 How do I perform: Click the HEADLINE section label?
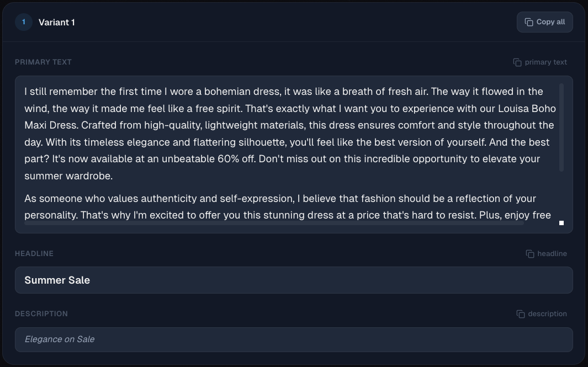click(x=34, y=253)
